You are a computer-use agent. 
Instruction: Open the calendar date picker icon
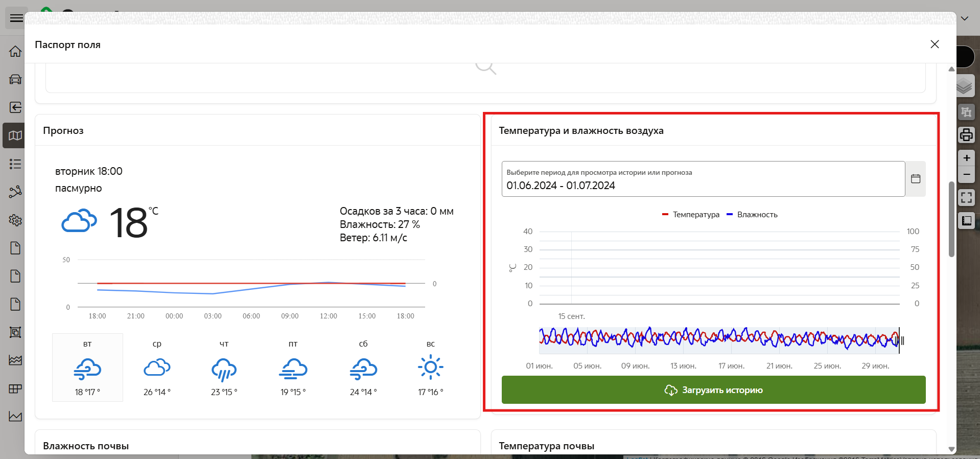pyautogui.click(x=915, y=178)
